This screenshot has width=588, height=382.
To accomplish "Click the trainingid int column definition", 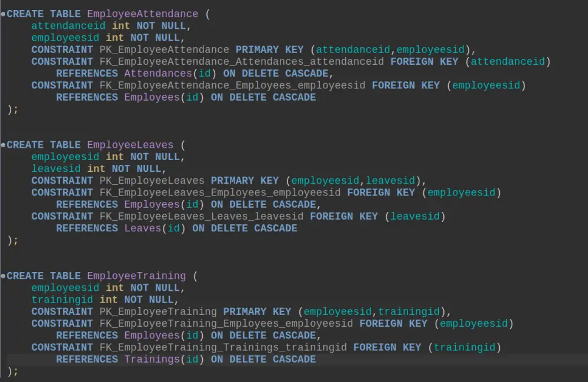I will 105,300.
